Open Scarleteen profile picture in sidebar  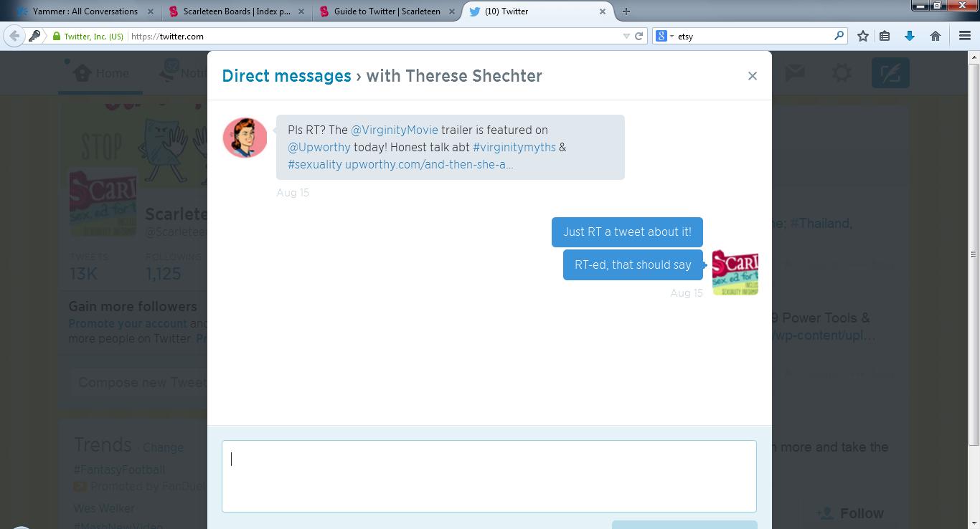(103, 203)
